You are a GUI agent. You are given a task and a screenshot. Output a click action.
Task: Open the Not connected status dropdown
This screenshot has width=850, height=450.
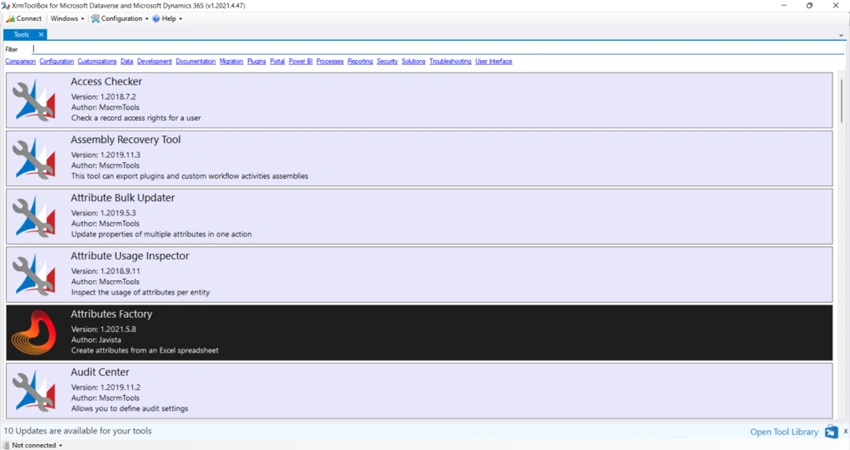pos(33,445)
